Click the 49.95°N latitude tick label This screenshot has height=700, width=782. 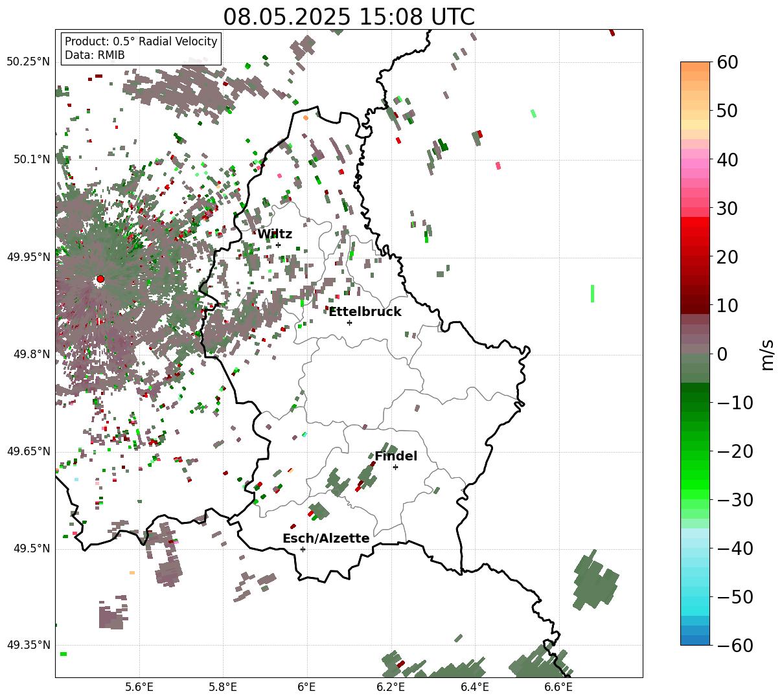click(x=28, y=257)
